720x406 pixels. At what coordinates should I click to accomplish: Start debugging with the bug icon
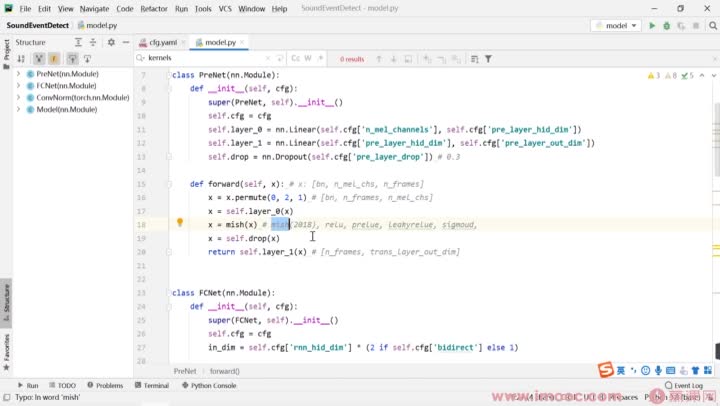(x=667, y=26)
